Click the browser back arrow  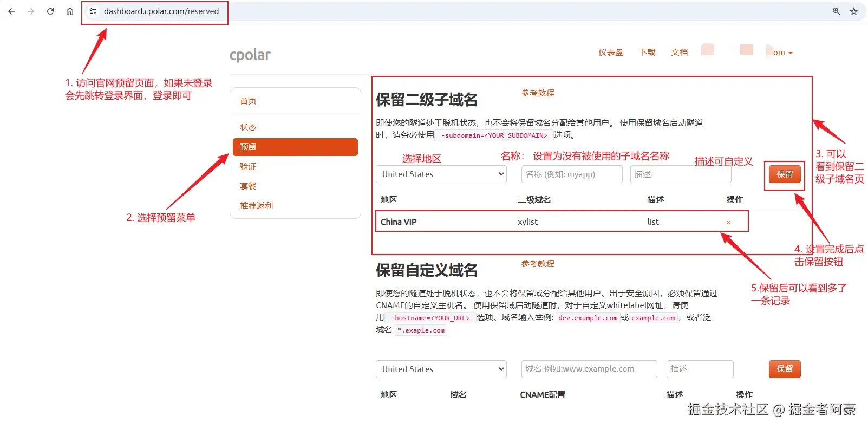point(11,11)
